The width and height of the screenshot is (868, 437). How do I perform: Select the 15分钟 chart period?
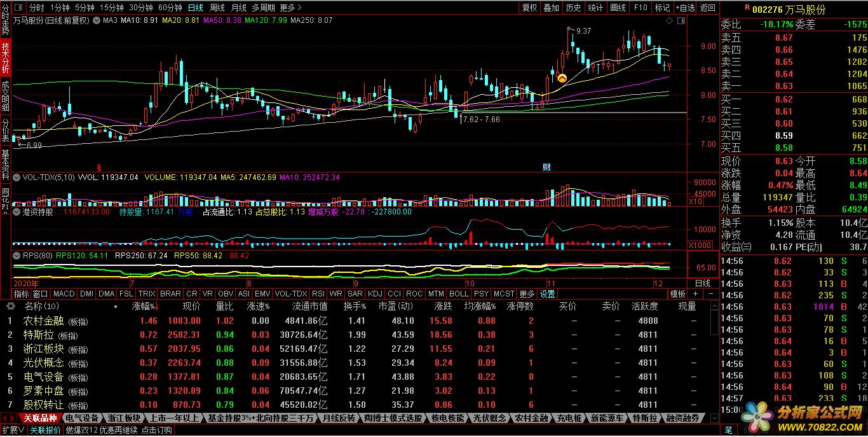(112, 8)
